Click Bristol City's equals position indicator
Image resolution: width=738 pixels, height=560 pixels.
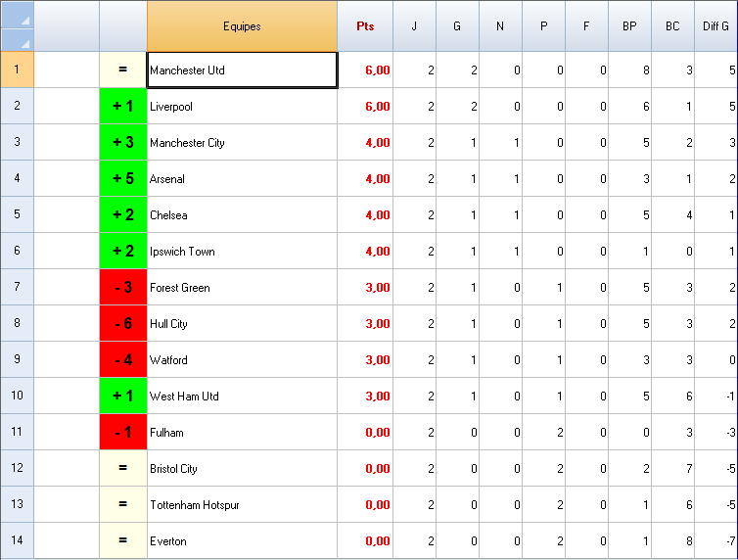[123, 469]
